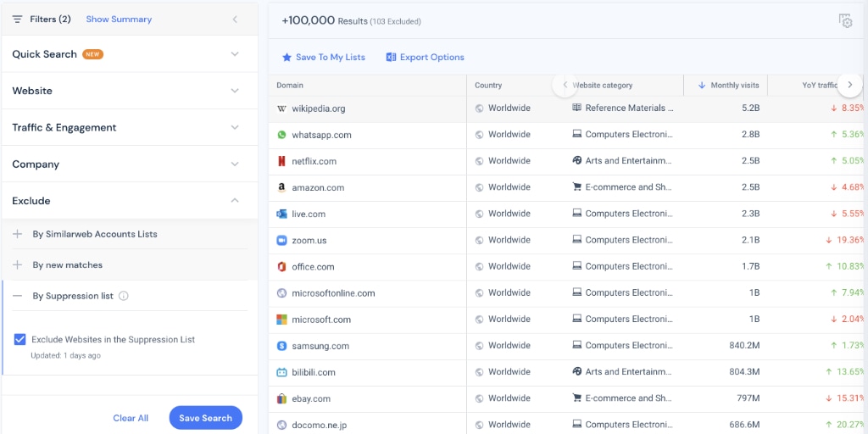This screenshot has width=868, height=434.
Task: Click the globe favicon next to docomo.ne.jp
Action: click(x=281, y=426)
